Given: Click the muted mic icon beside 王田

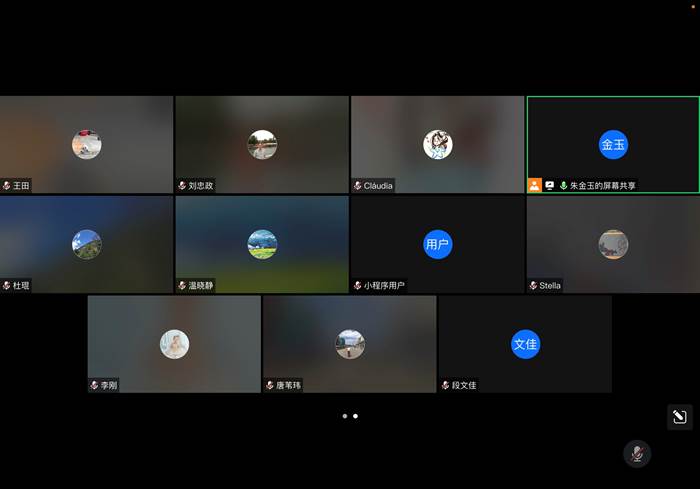Looking at the screenshot, I should 7,186.
